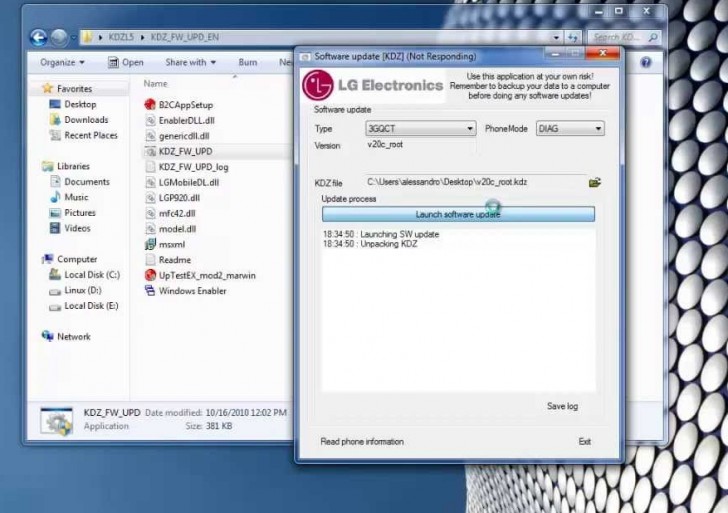Click the Exit button
Image resolution: width=728 pixels, height=513 pixels.
coord(584,441)
